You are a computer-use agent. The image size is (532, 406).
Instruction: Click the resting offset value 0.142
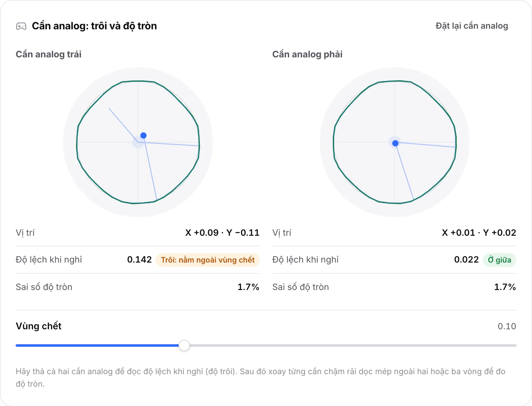point(139,259)
